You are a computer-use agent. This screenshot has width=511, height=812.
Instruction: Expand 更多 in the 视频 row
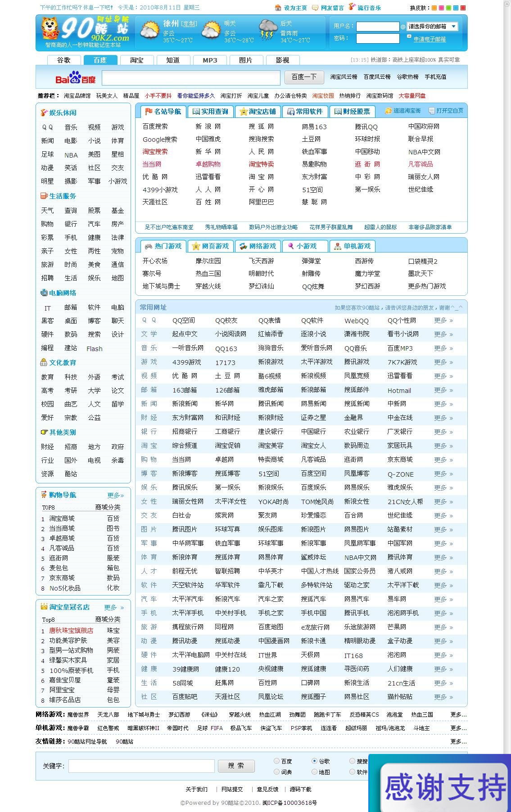[x=443, y=376]
